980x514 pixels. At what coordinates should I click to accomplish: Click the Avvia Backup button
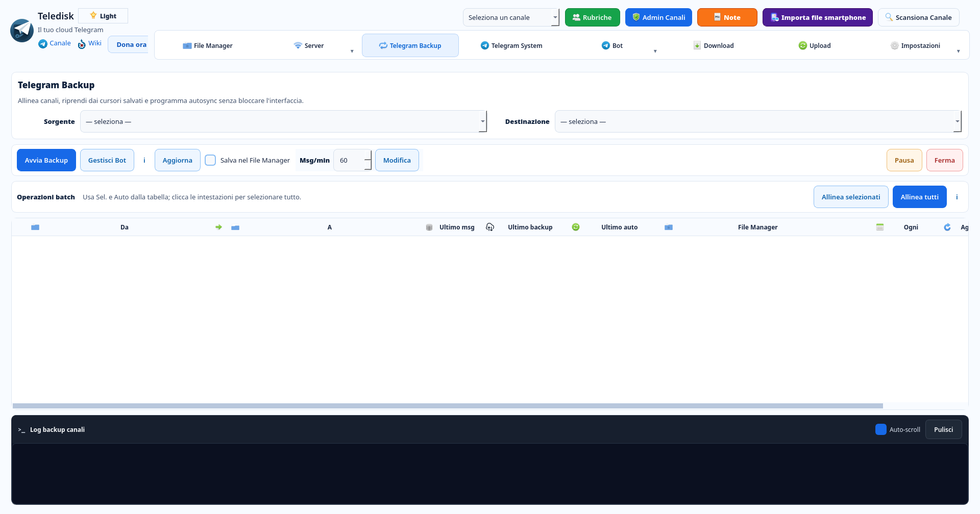pos(46,160)
